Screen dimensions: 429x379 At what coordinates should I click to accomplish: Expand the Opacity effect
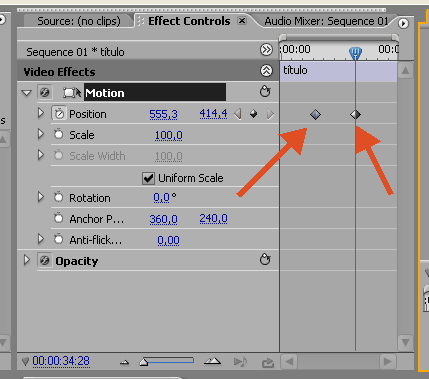(27, 260)
